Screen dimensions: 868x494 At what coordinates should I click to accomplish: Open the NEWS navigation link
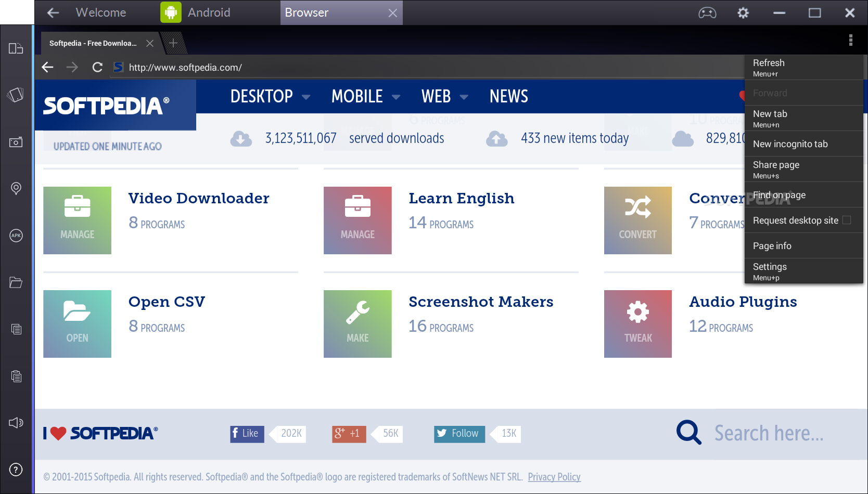click(x=509, y=96)
